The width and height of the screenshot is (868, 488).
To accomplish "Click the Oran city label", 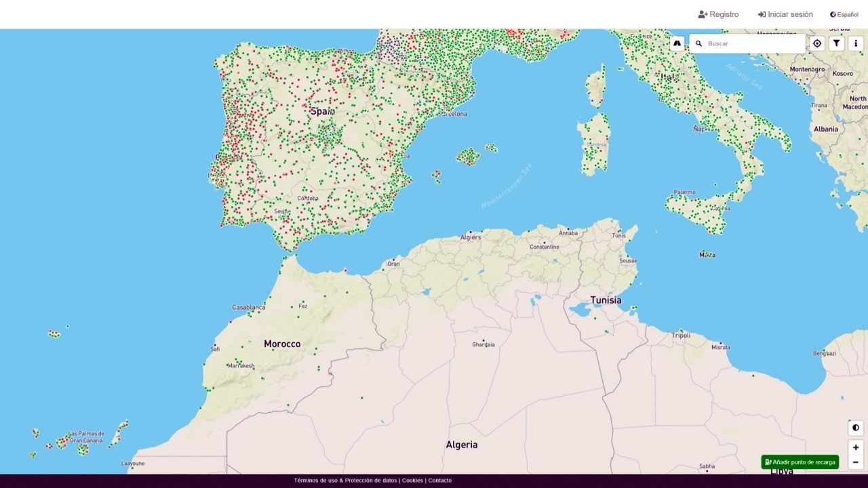I will [393, 264].
